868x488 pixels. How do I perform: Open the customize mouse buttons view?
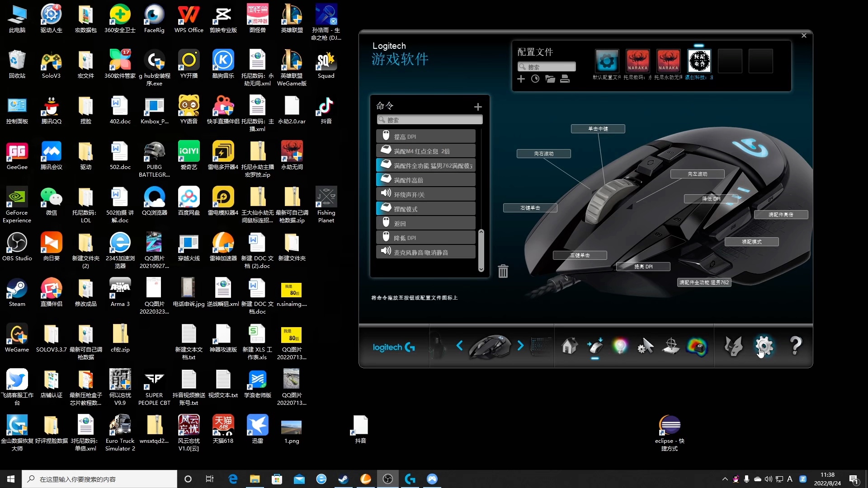pyautogui.click(x=595, y=347)
